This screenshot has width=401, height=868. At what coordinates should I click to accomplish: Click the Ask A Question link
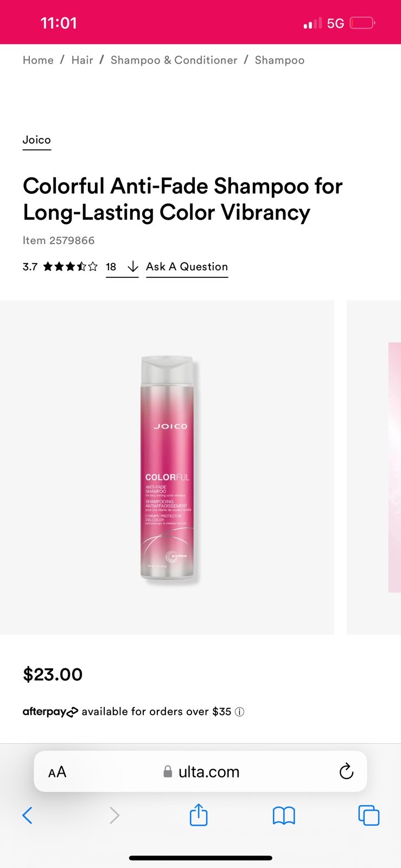tap(187, 267)
